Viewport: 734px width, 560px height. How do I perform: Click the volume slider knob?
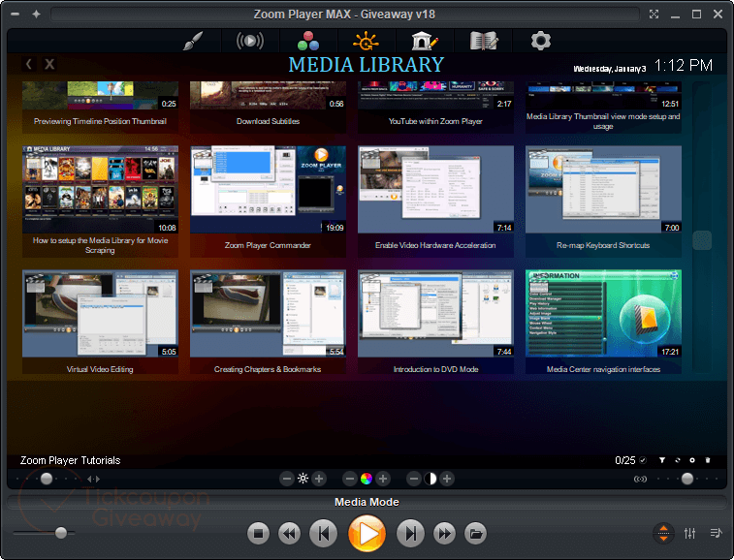tap(61, 533)
